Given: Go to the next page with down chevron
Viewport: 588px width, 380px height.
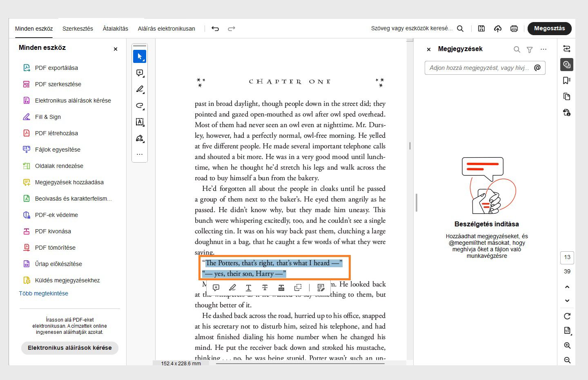Looking at the screenshot, I should point(567,300).
